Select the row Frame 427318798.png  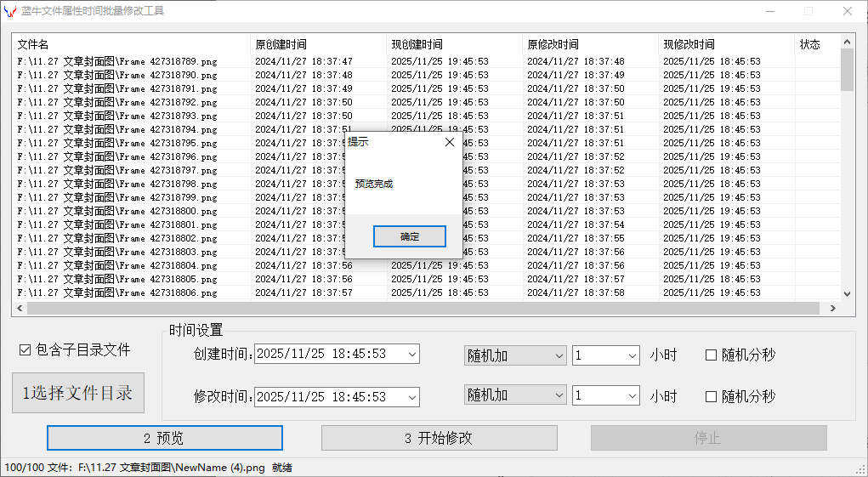coord(426,184)
